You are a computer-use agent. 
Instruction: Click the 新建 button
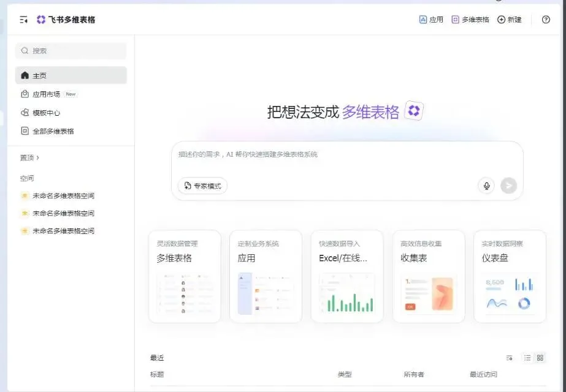510,20
